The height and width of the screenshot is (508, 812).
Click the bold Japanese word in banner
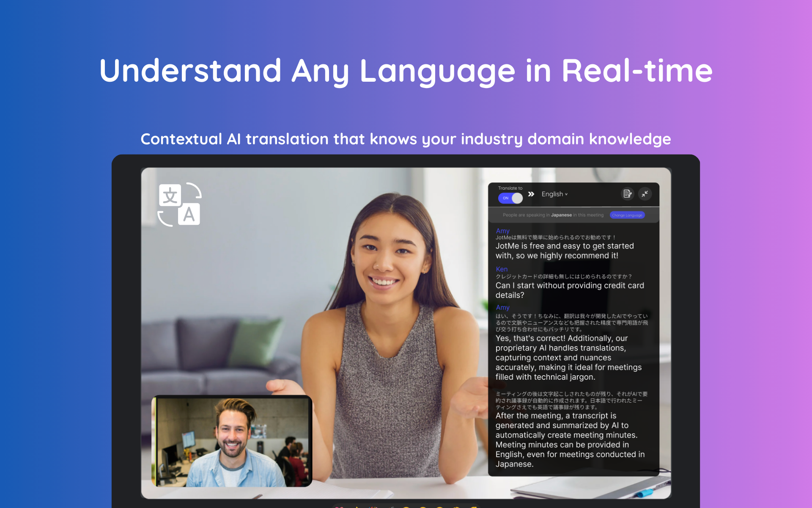click(x=561, y=215)
